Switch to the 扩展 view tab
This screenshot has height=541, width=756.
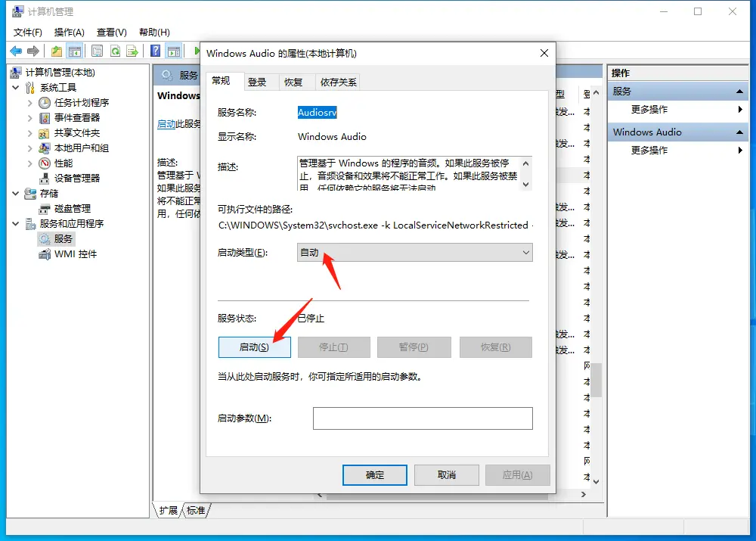click(169, 511)
